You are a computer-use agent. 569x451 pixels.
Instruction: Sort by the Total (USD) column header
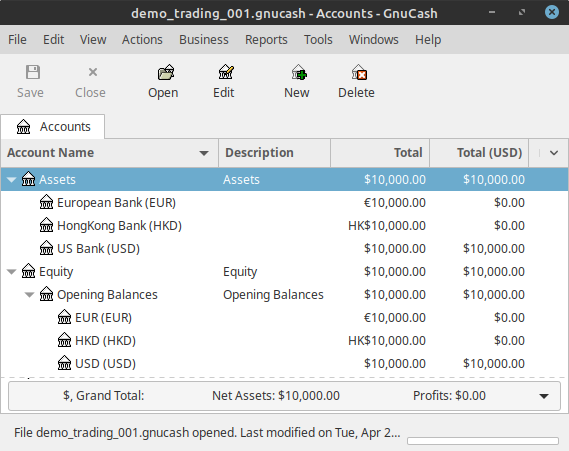pyautogui.click(x=479, y=153)
